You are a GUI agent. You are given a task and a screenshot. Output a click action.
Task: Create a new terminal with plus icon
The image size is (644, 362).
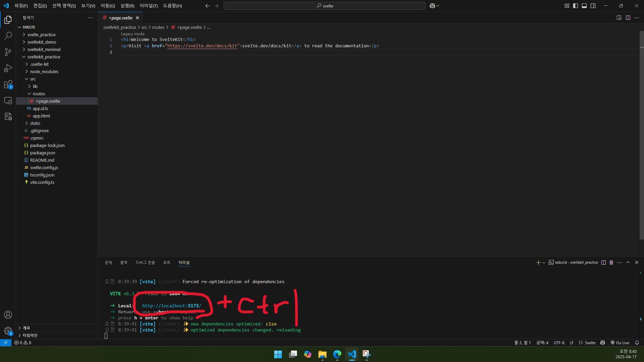[x=538, y=262]
